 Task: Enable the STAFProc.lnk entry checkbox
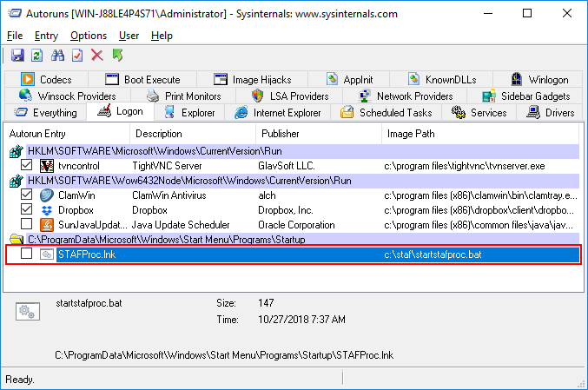pos(27,254)
